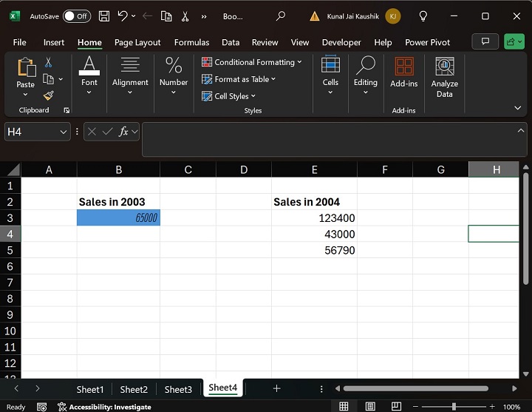Open the lightbulb help icon
This screenshot has height=412, width=532.
pyautogui.click(x=423, y=16)
